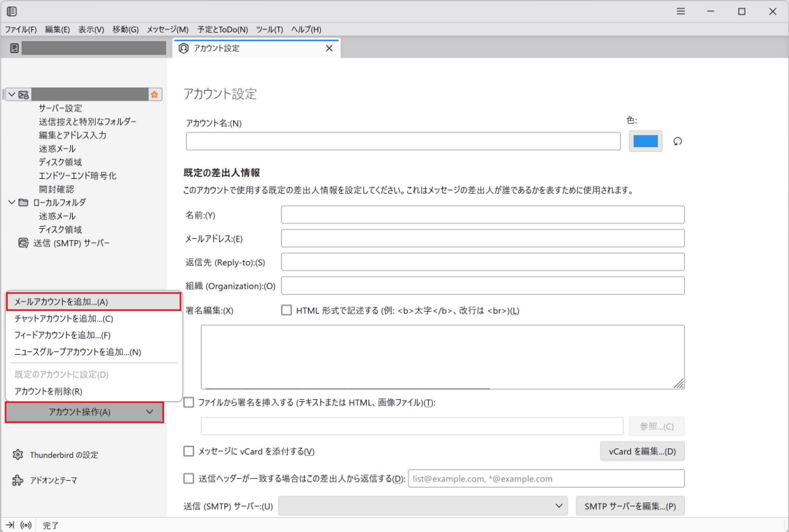Collapse the ローカルフォルダ tree item
This screenshot has width=789, height=532.
tap(12, 202)
